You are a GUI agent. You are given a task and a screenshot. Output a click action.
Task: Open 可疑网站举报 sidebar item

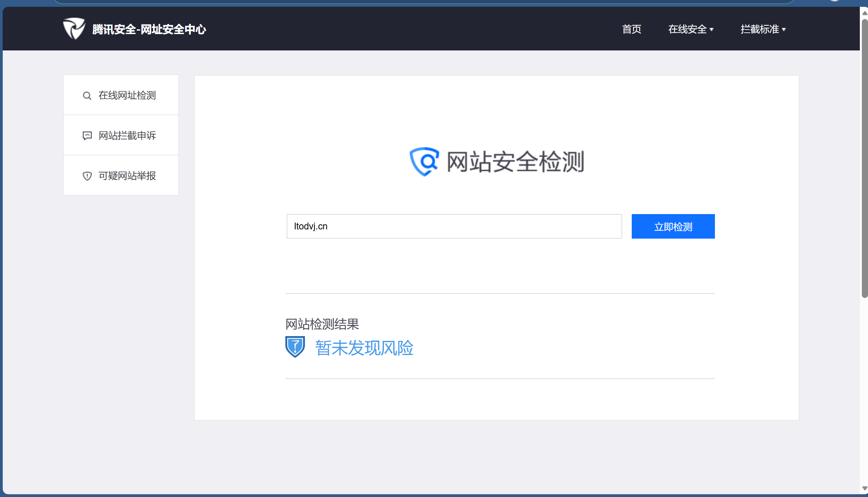[x=127, y=176]
